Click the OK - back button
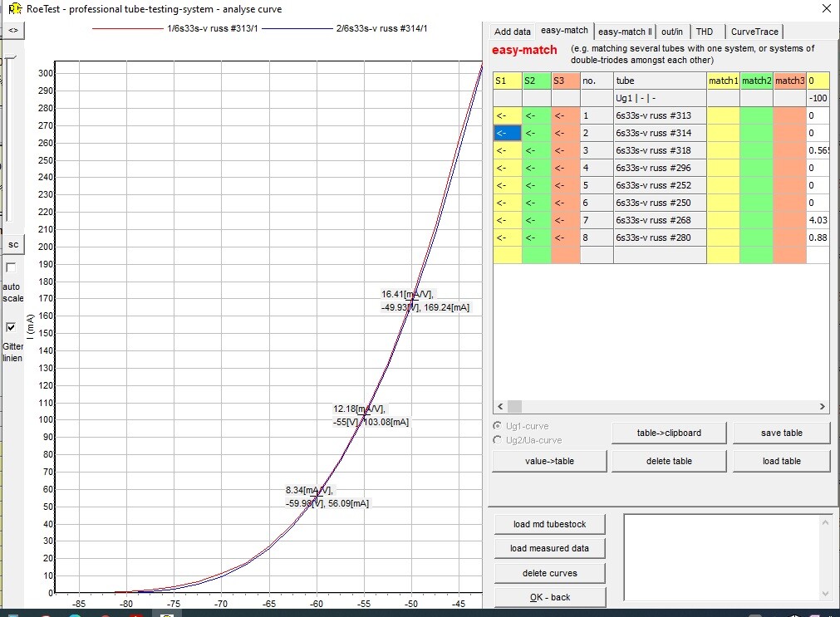Viewport: 840px width, 617px height. [550, 597]
